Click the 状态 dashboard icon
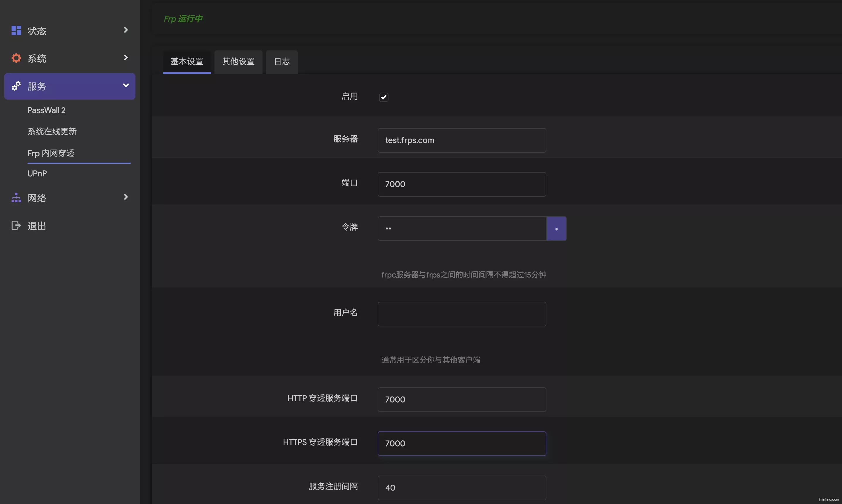The width and height of the screenshot is (842, 504). coord(16,30)
